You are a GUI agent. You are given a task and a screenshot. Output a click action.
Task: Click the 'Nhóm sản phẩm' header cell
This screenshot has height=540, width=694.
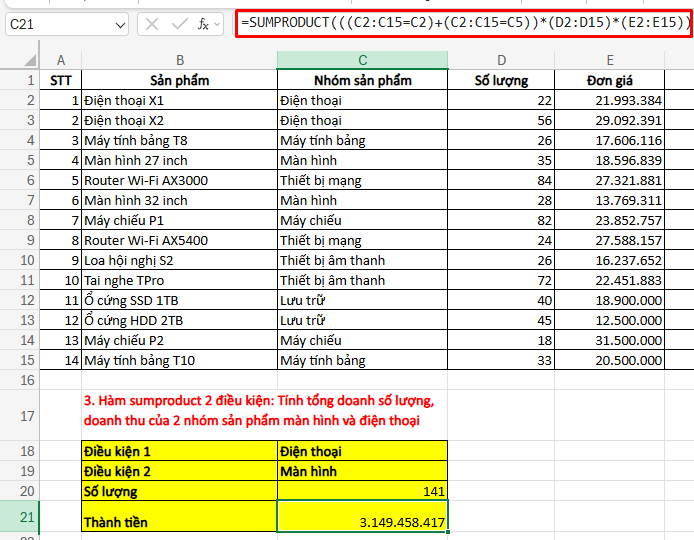point(362,80)
